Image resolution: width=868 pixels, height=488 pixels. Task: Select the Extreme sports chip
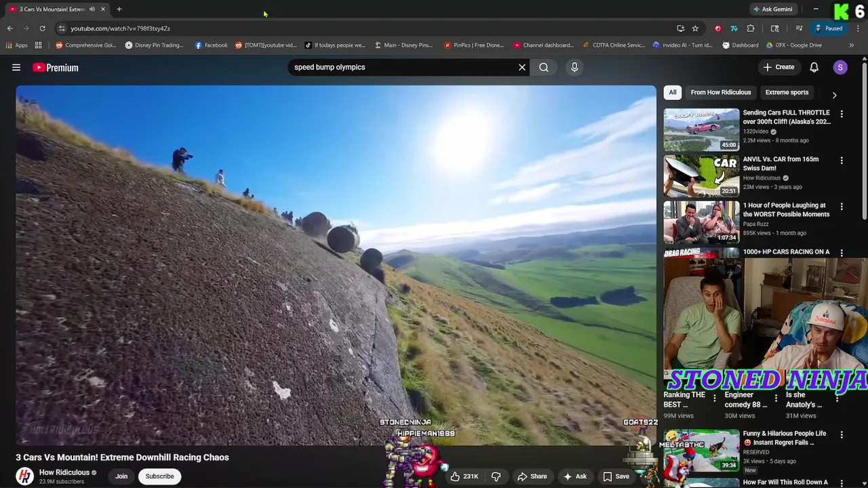(x=787, y=92)
